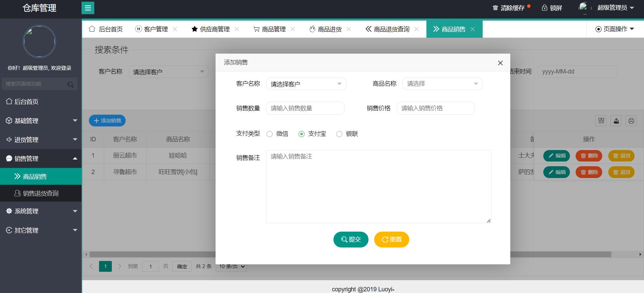
Task: Switch to the 客户管理 tab
Action: click(152, 29)
